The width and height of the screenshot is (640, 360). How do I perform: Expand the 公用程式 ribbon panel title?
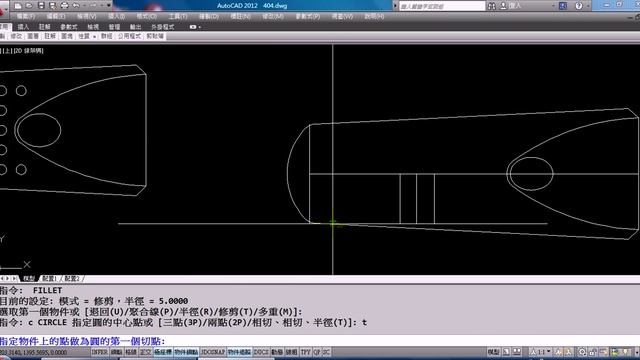click(129, 36)
